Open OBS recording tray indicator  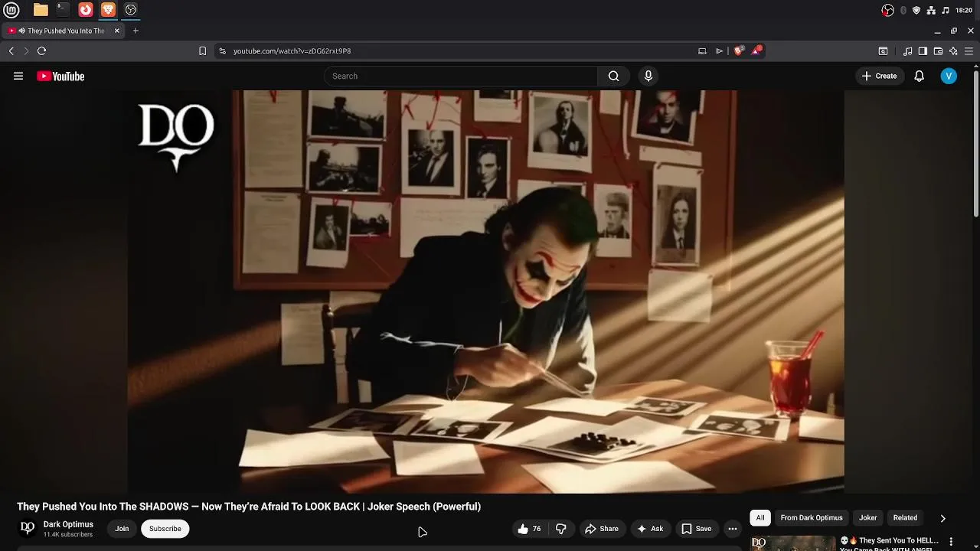pyautogui.click(x=888, y=10)
